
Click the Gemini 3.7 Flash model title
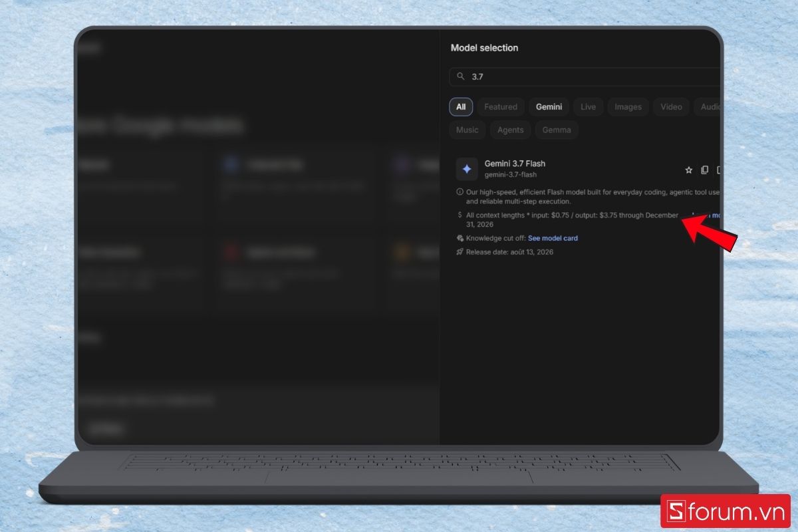515,164
